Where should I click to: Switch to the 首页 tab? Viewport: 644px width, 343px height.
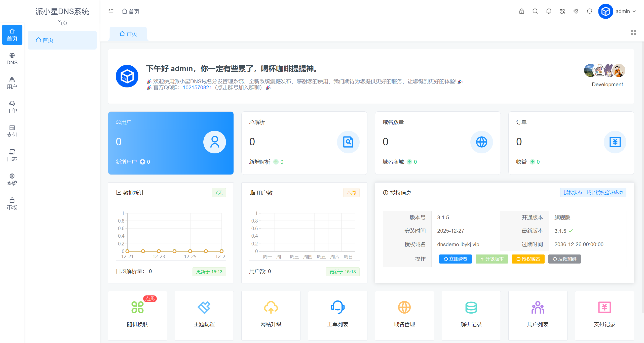(x=128, y=33)
